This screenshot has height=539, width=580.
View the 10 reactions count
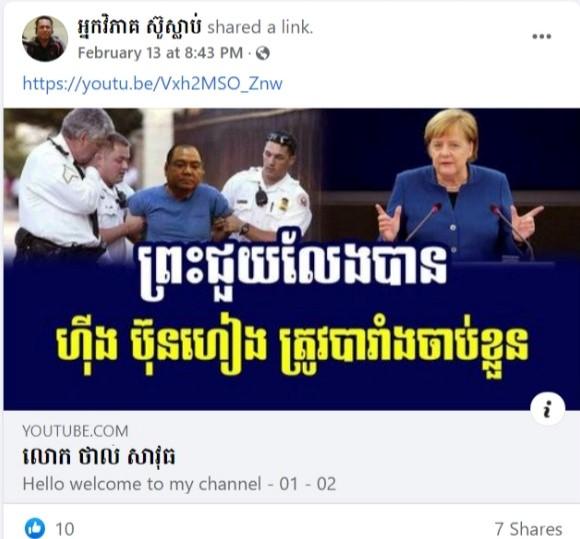click(x=65, y=529)
